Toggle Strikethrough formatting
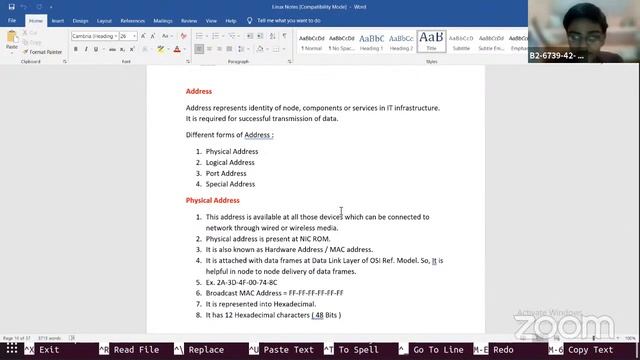 point(112,49)
